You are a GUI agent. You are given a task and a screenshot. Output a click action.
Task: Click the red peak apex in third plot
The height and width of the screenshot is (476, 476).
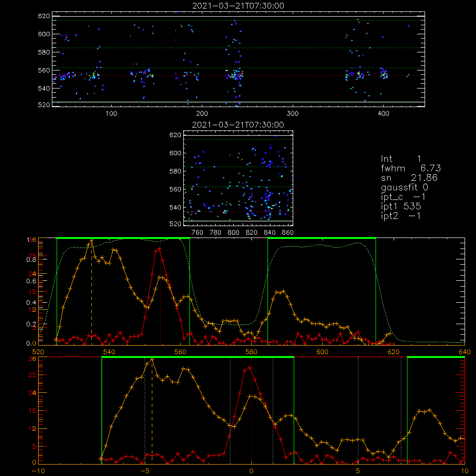coord(159,248)
